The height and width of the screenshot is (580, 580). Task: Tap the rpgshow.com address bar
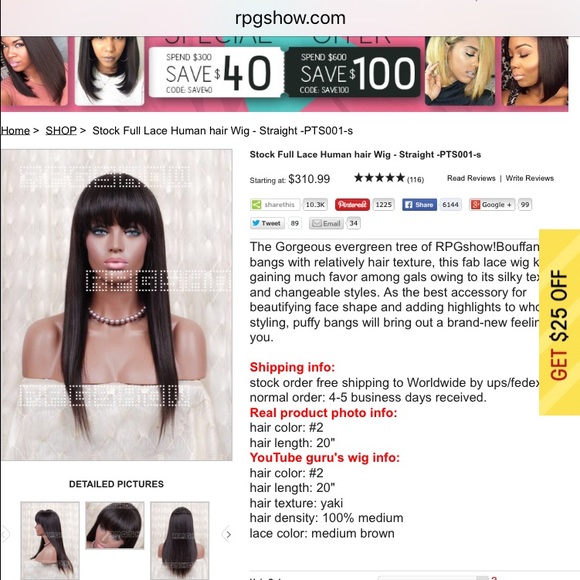click(x=290, y=18)
